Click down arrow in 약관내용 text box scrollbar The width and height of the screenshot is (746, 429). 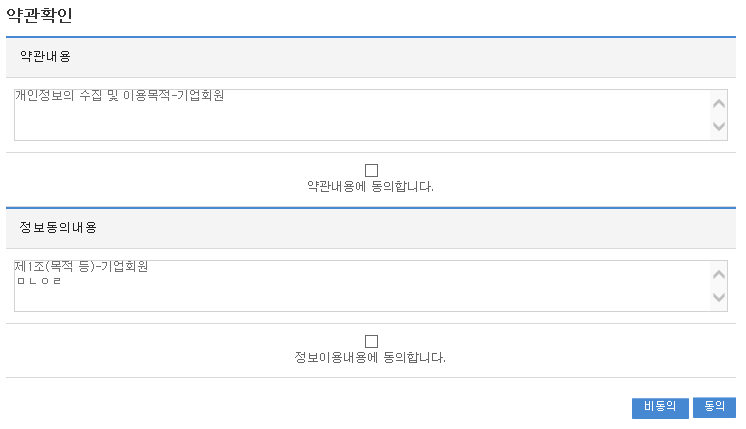tap(718, 127)
